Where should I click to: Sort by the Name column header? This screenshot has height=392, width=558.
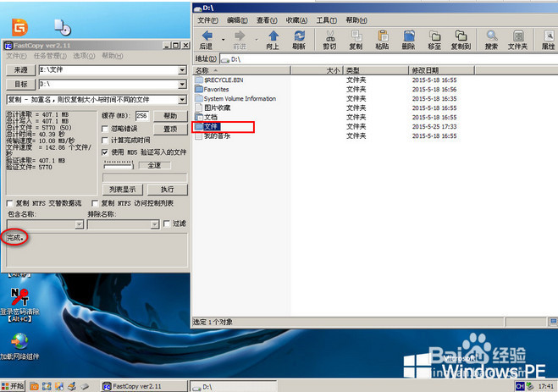click(241, 70)
